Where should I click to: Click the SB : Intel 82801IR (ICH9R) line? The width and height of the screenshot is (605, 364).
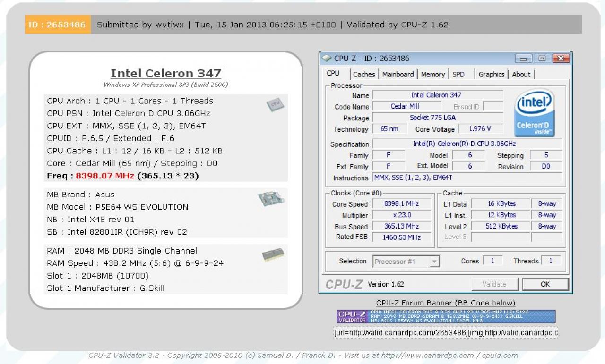[117, 232]
